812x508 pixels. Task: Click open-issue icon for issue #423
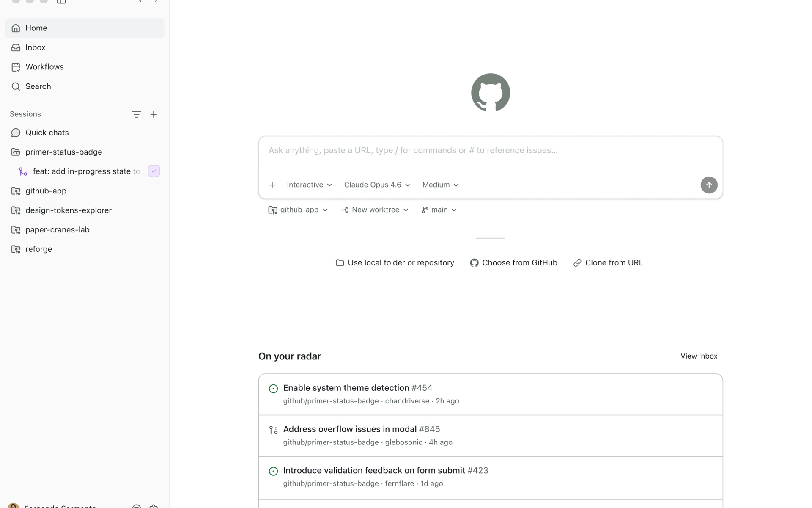[273, 471]
